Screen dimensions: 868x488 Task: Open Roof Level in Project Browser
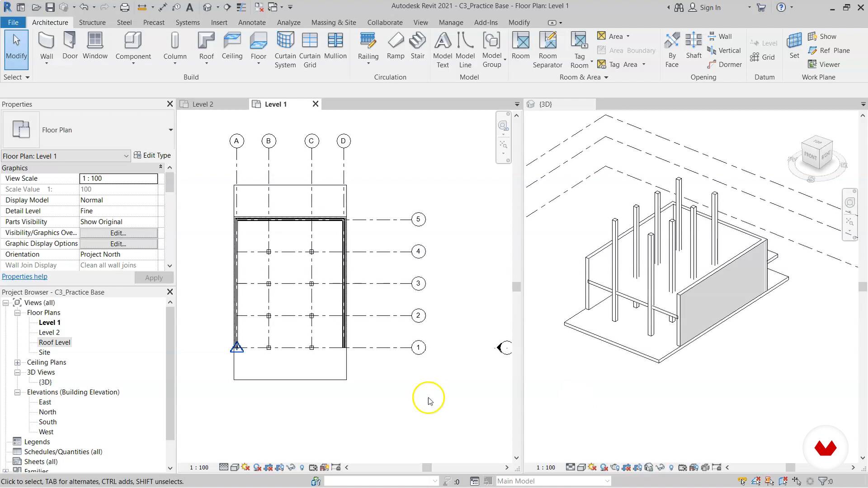[55, 342]
